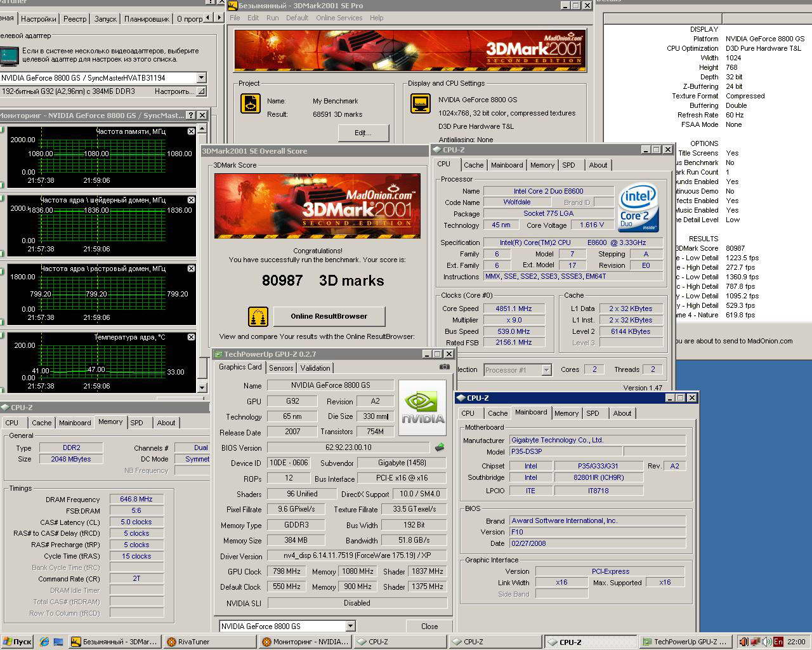Click the GPU-Z BIOS Version field 62.92.23.00.10
812x650 pixels.
[x=348, y=448]
